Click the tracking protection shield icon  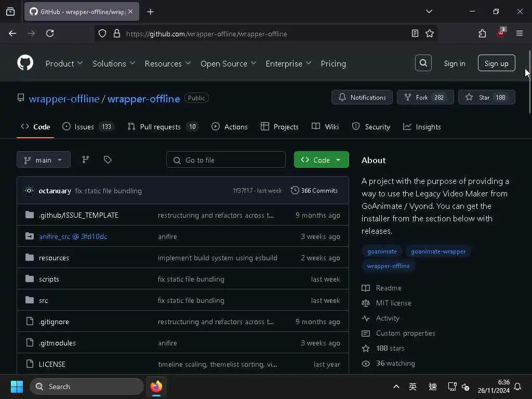click(102, 33)
